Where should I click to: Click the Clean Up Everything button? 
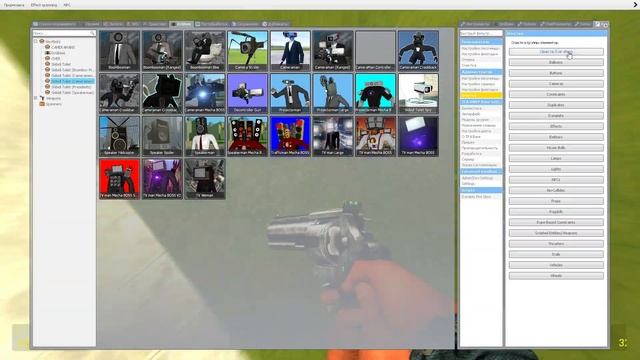pyautogui.click(x=556, y=52)
